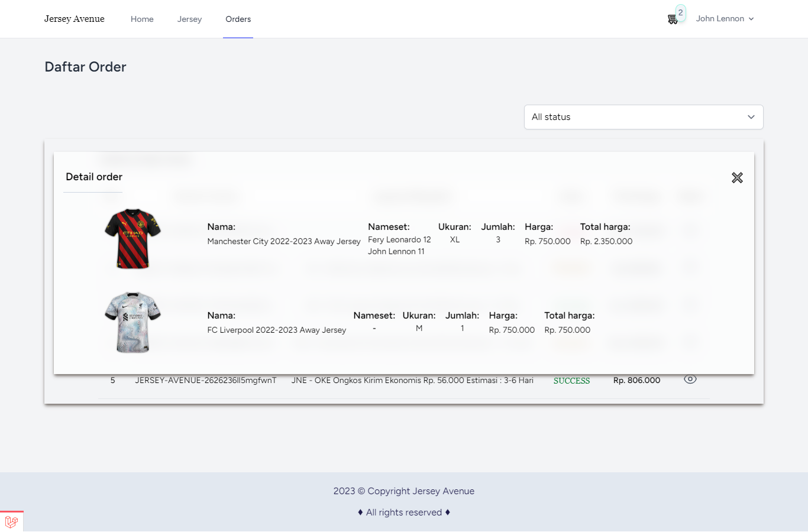Click the Manchester City jersey thumbnail
This screenshot has width=808, height=532.
133,238
